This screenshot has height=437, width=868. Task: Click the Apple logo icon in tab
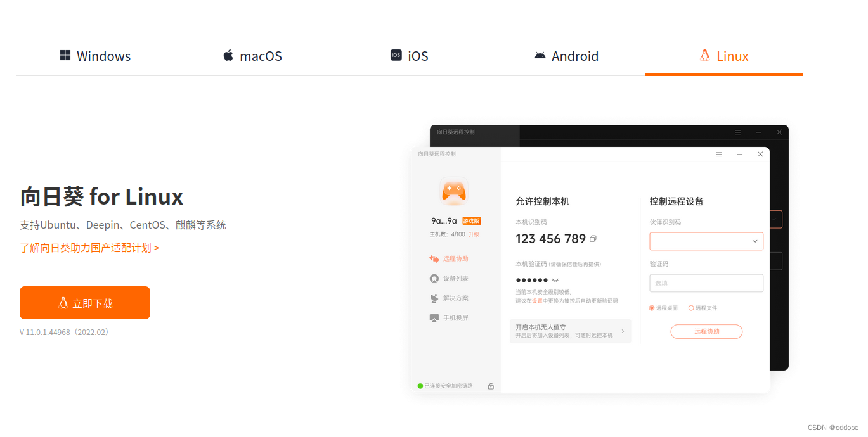[228, 55]
